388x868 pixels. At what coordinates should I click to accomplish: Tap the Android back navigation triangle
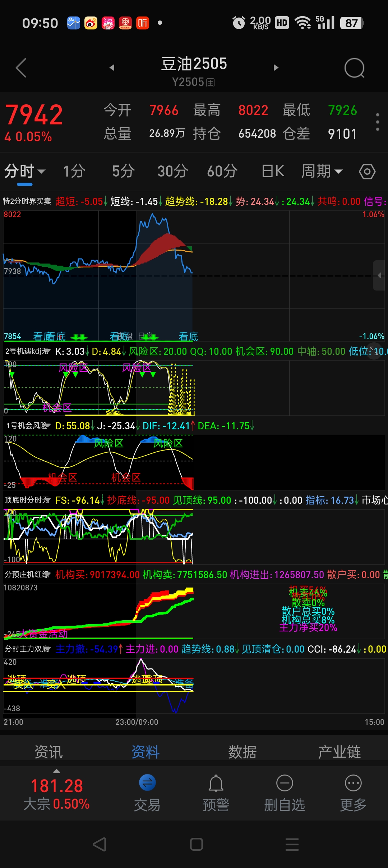[100, 844]
